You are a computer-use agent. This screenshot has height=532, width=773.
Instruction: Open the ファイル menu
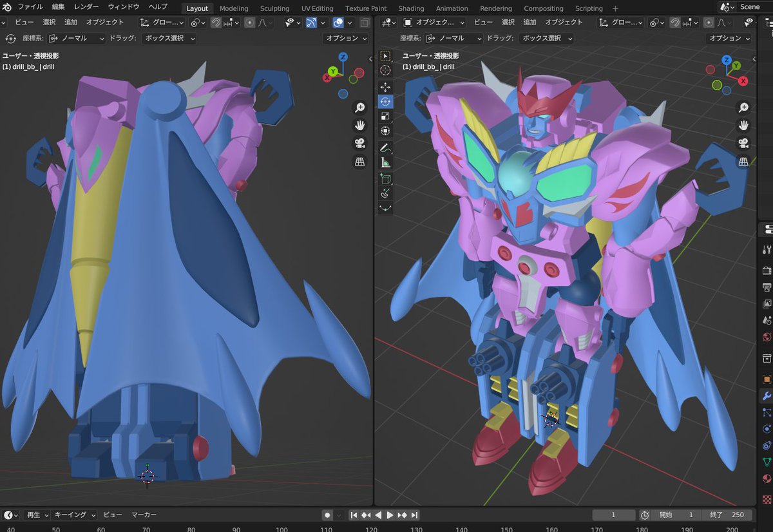click(x=30, y=7)
